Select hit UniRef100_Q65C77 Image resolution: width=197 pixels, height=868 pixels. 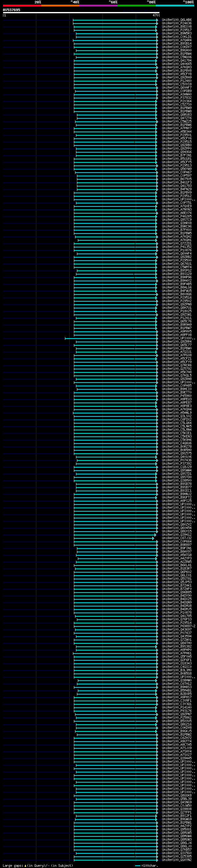[177, 345]
